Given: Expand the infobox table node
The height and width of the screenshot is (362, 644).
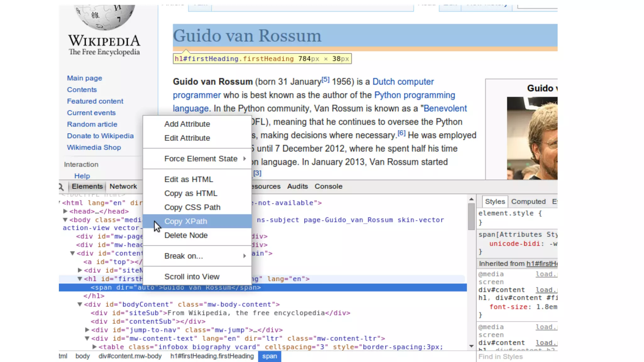Looking at the screenshot, I should pyautogui.click(x=94, y=347).
